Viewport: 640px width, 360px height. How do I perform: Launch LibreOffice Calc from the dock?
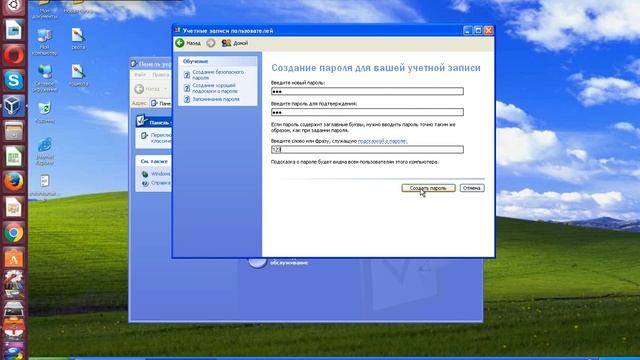coord(13,157)
